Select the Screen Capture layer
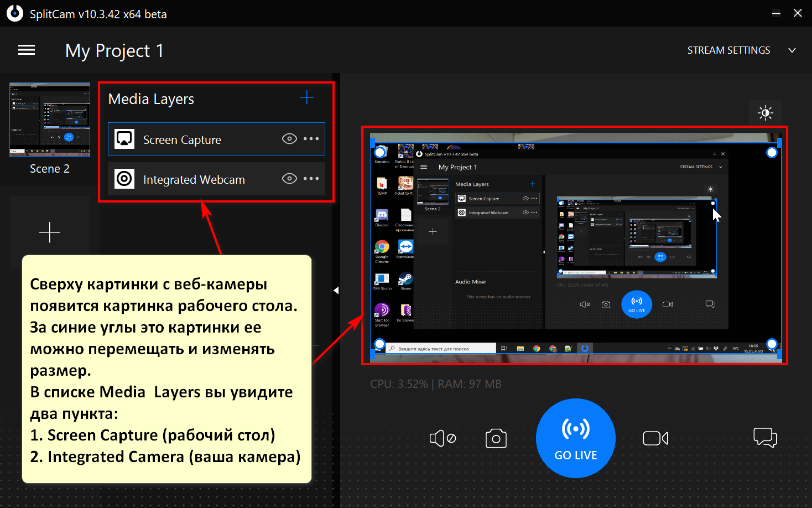Image resolution: width=812 pixels, height=508 pixels. tap(216, 139)
